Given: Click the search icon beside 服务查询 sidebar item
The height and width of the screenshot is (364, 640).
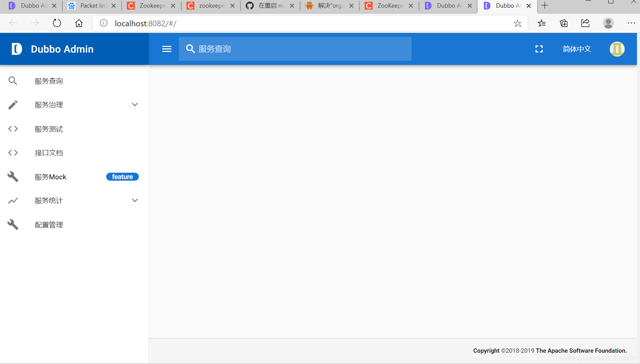Looking at the screenshot, I should pos(13,81).
